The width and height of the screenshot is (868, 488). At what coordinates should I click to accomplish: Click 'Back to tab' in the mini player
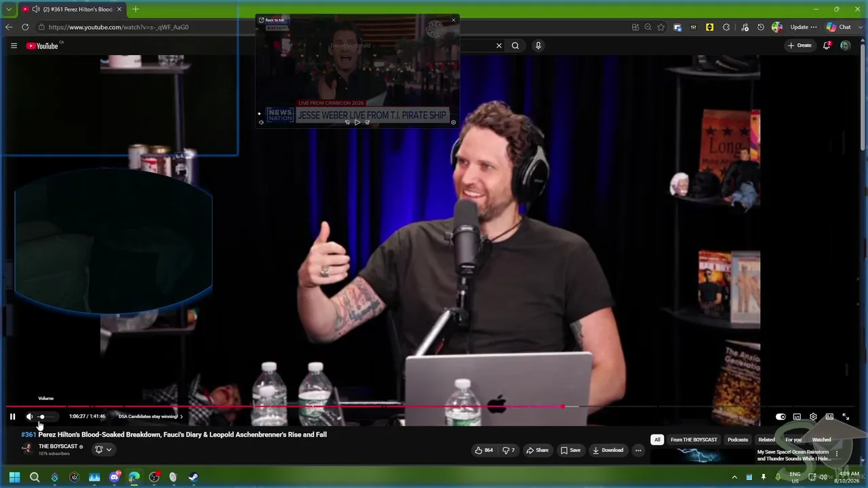click(x=271, y=20)
